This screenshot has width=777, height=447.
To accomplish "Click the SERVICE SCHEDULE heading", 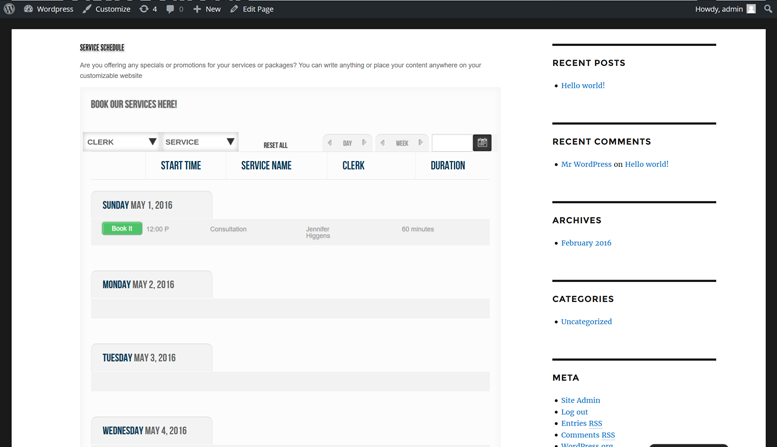I will click(102, 48).
